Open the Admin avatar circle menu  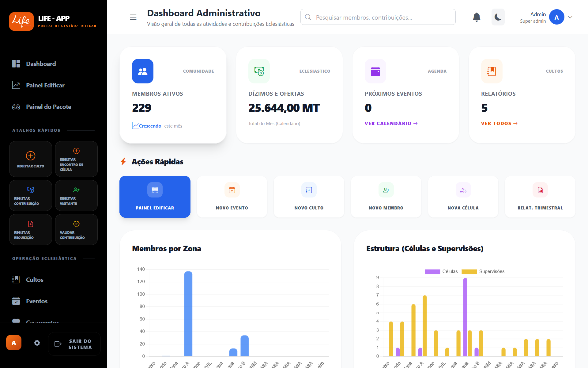point(556,17)
